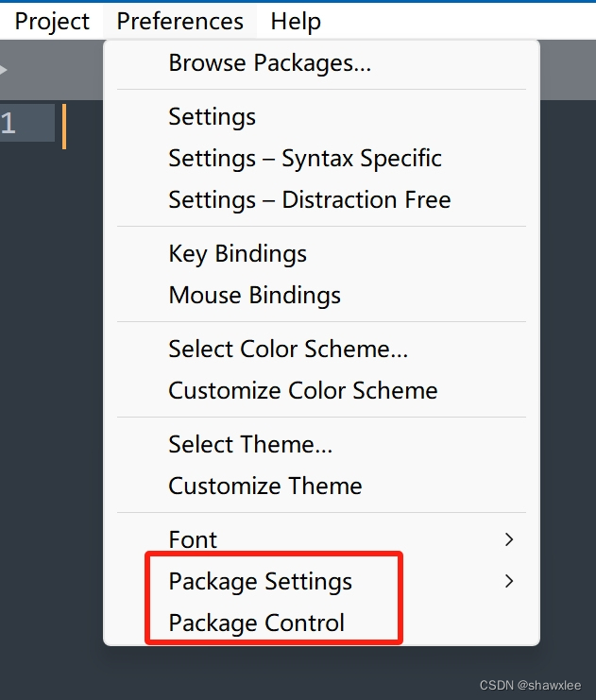Viewport: 596px width, 700px height.
Task: Choose Customize Color Scheme
Action: click(321, 390)
